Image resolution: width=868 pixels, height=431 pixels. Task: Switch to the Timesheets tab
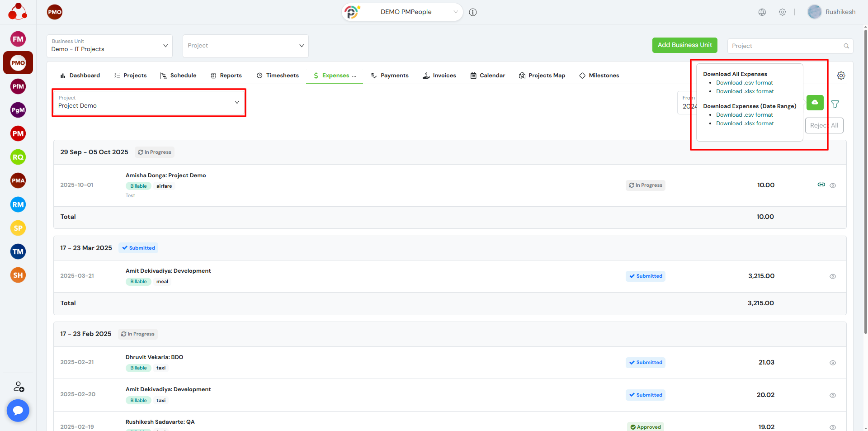click(278, 76)
